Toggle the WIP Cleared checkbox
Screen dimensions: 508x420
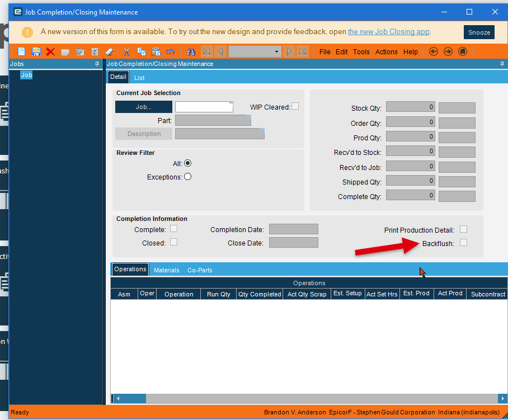[295, 106]
